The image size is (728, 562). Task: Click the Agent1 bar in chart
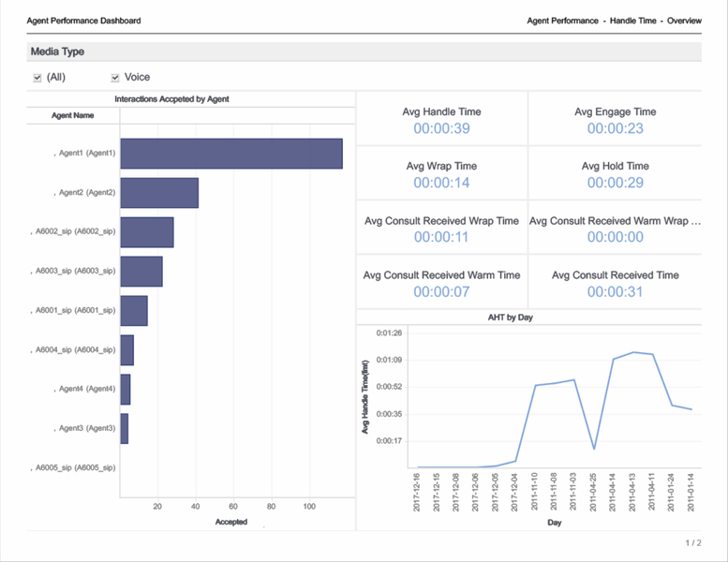[230, 154]
